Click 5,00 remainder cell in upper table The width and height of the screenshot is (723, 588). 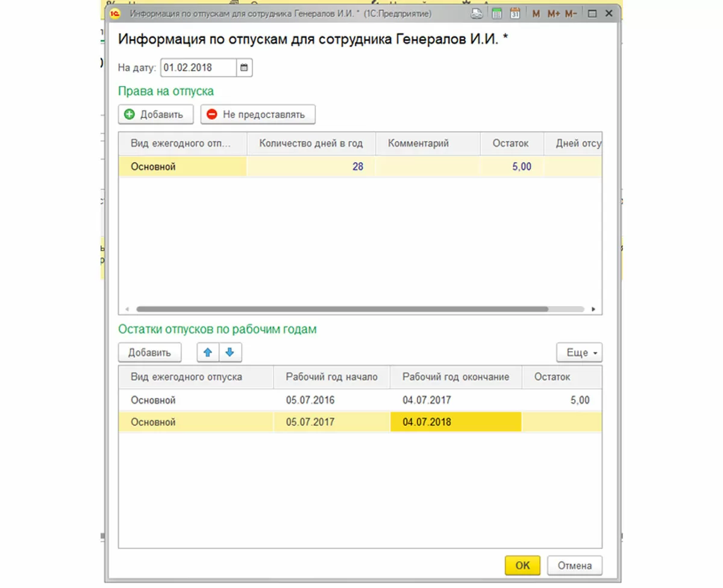(512, 166)
